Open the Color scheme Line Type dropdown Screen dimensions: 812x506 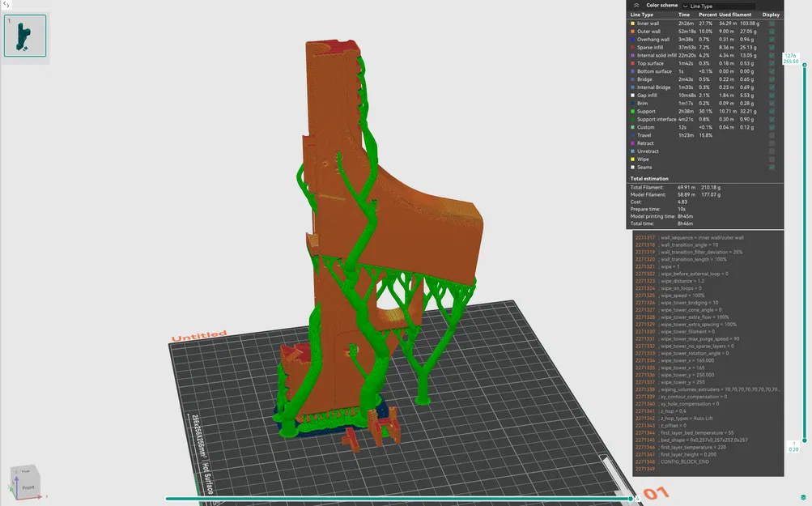pos(719,6)
